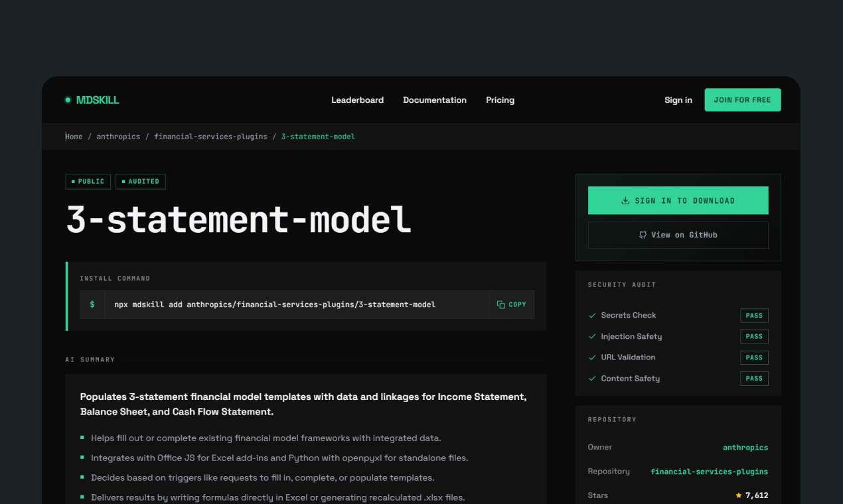Click bullet about triggers to populate templates
843x504 pixels.
click(263, 477)
